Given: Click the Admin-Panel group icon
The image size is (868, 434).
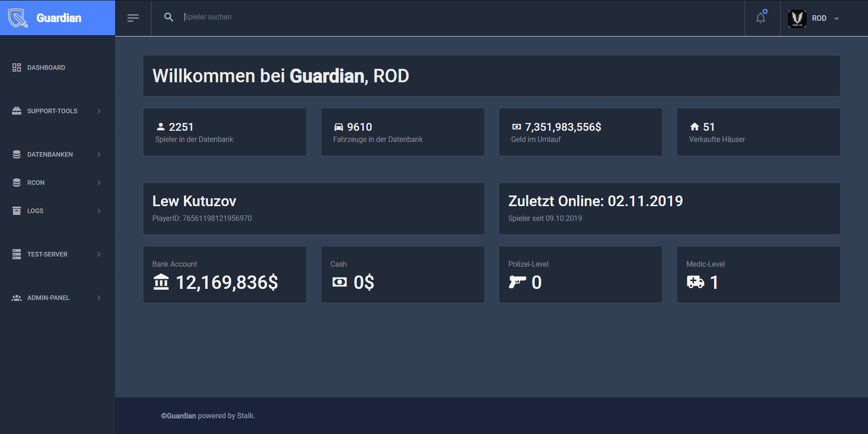Looking at the screenshot, I should tap(17, 298).
